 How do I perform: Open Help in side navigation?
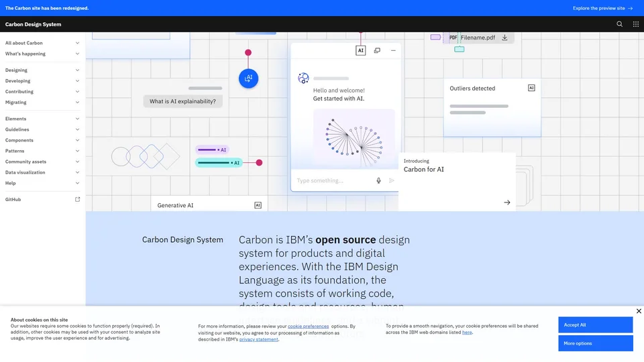coord(43,183)
